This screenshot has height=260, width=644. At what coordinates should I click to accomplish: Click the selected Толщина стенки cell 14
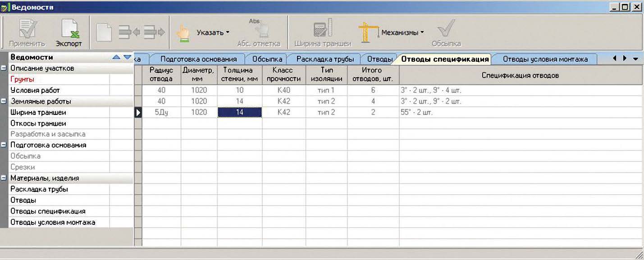click(x=240, y=113)
